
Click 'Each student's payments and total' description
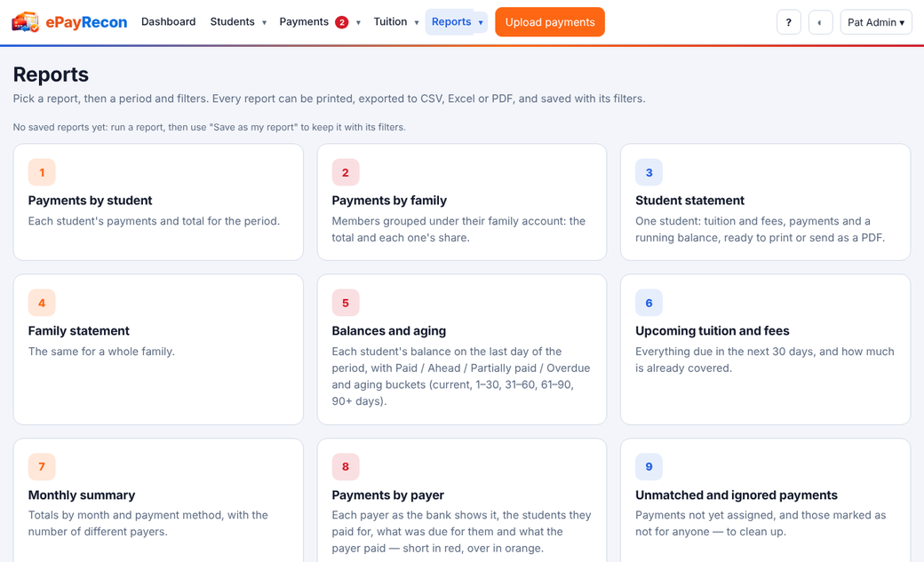click(154, 221)
